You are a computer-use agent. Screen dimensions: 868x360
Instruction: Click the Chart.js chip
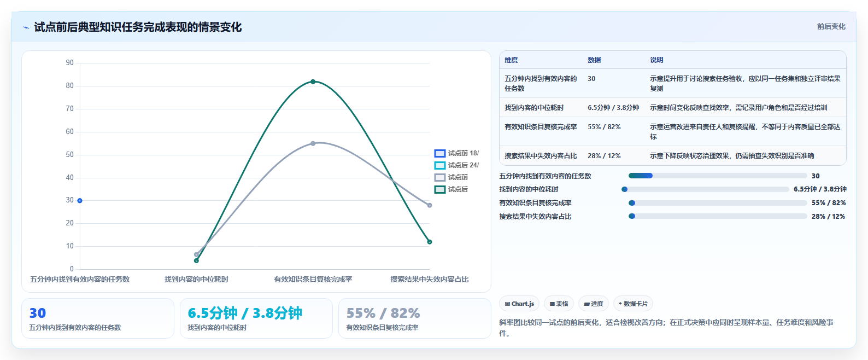(x=519, y=304)
